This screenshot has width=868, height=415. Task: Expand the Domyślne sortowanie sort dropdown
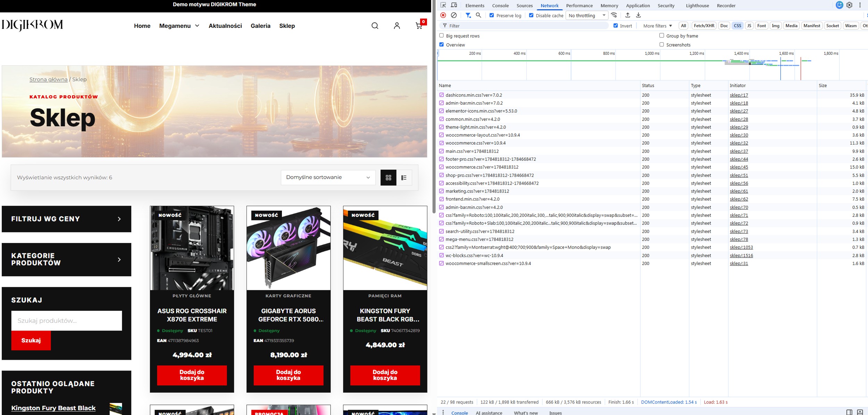(x=328, y=178)
